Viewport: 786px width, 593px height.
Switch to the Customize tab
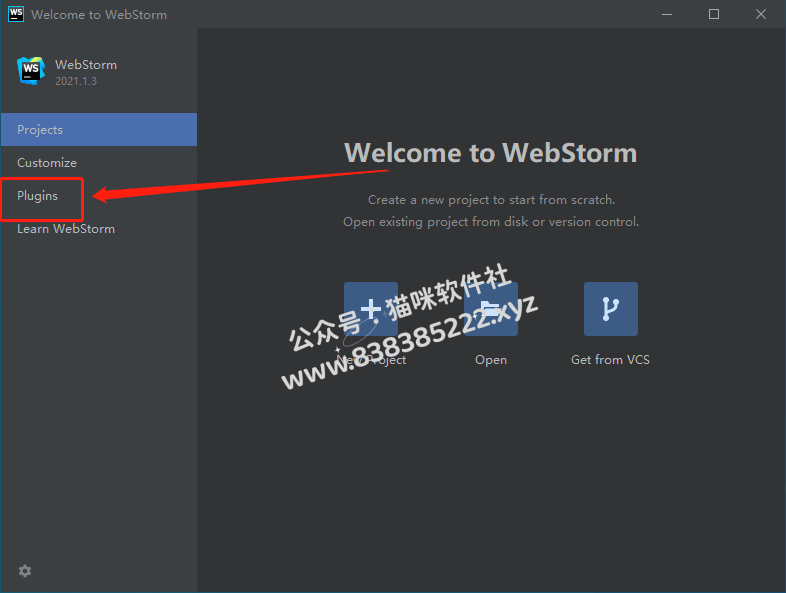[99, 162]
